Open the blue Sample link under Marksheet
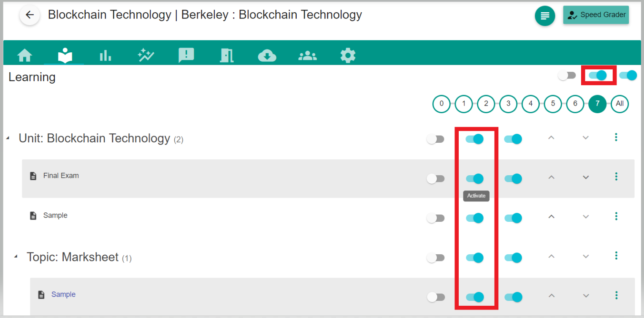The image size is (644, 318). point(63,294)
